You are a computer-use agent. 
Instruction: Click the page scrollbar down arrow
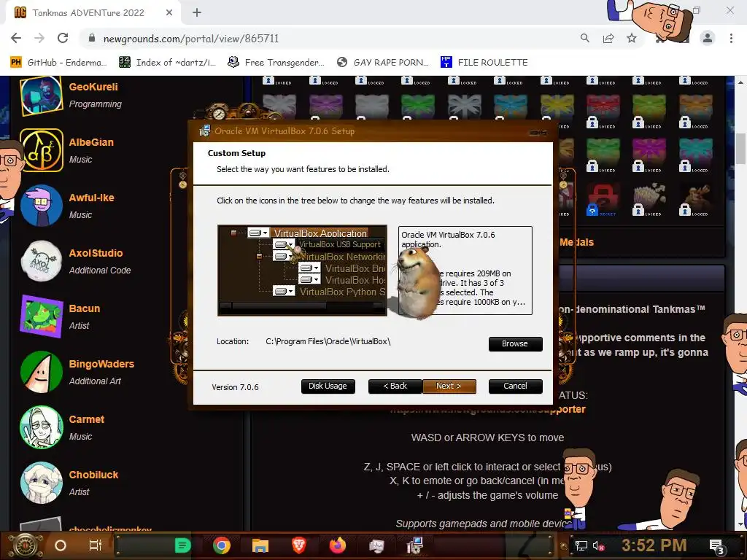click(741, 524)
